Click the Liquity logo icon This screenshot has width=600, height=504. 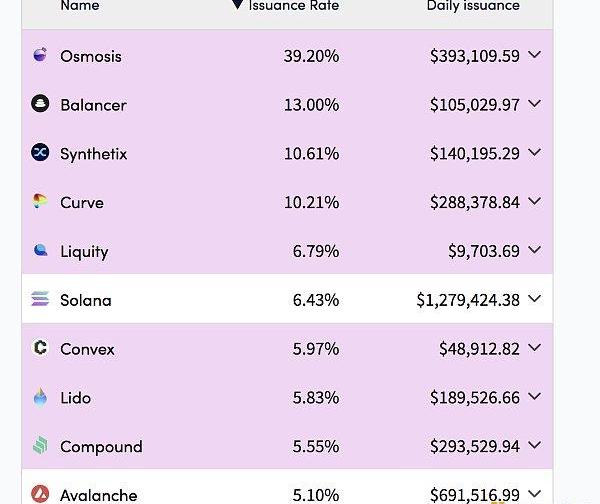tap(40, 250)
